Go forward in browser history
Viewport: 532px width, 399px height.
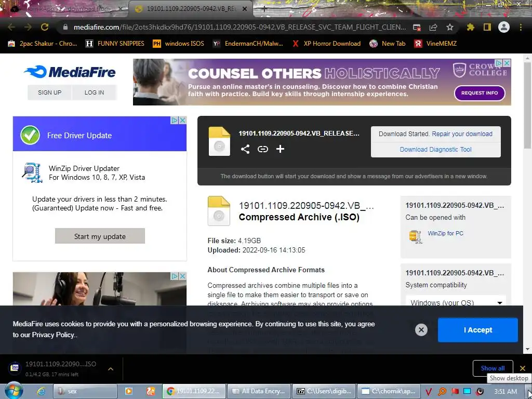pyautogui.click(x=28, y=27)
